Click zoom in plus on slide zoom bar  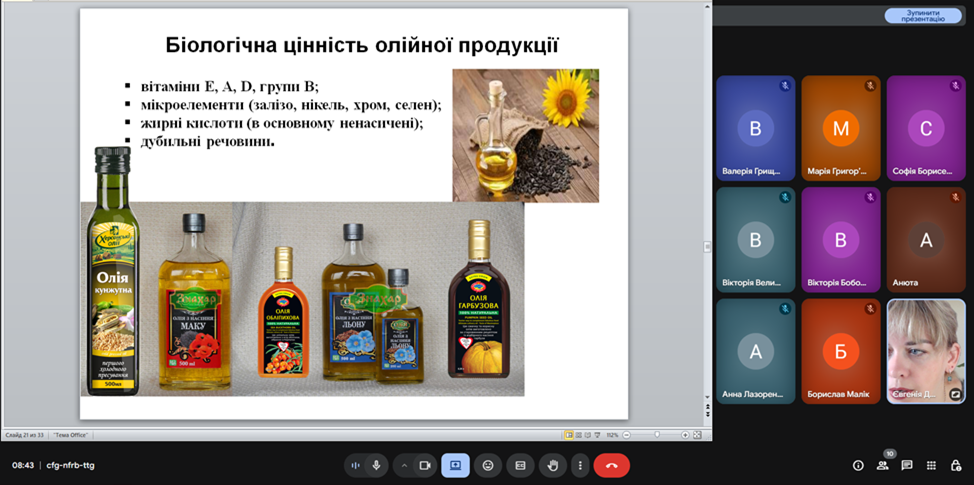pos(685,435)
